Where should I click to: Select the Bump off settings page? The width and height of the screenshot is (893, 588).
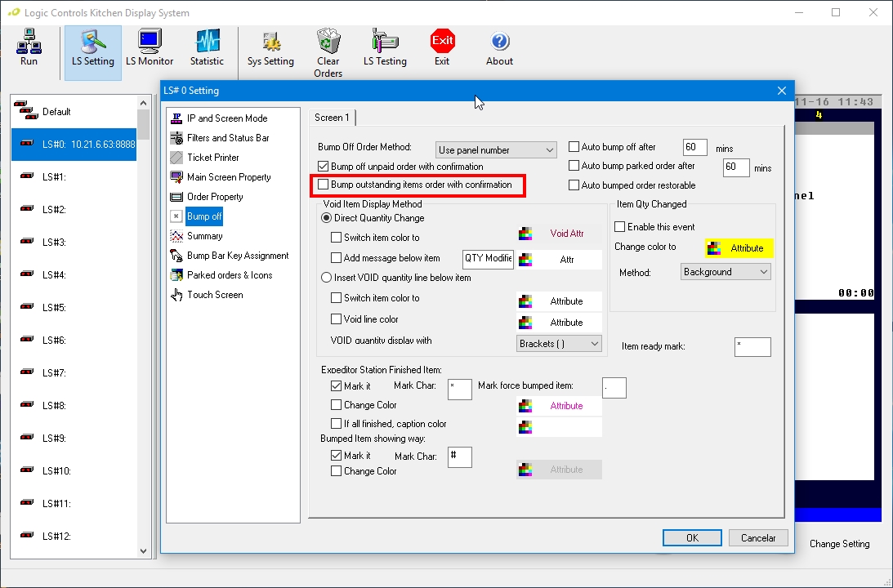pos(196,216)
